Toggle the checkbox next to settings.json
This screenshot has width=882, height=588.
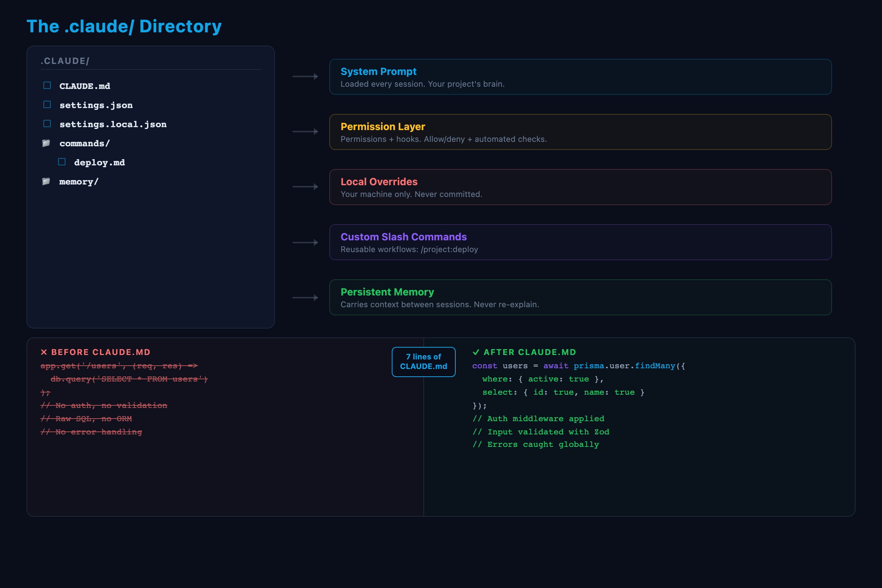click(x=47, y=104)
